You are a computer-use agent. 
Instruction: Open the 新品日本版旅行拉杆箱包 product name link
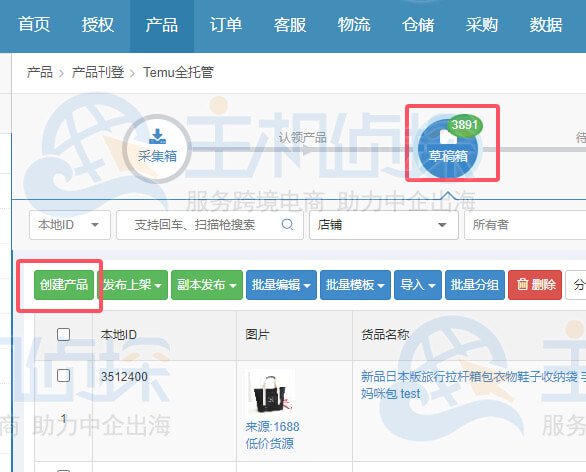pyautogui.click(x=473, y=385)
